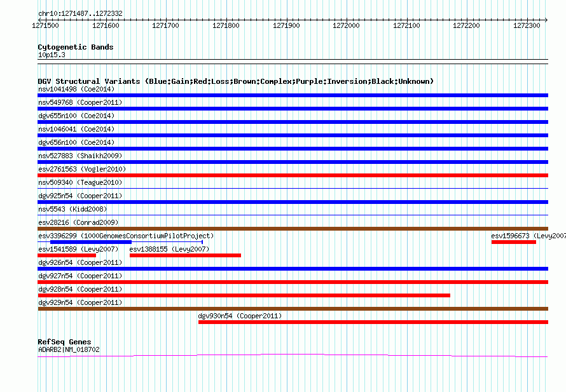Click the red dgv927n54 bar

tap(293, 282)
